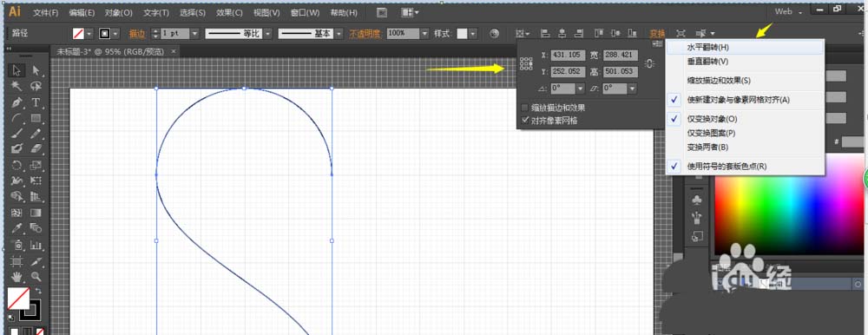Select the Blend tool

point(36,228)
